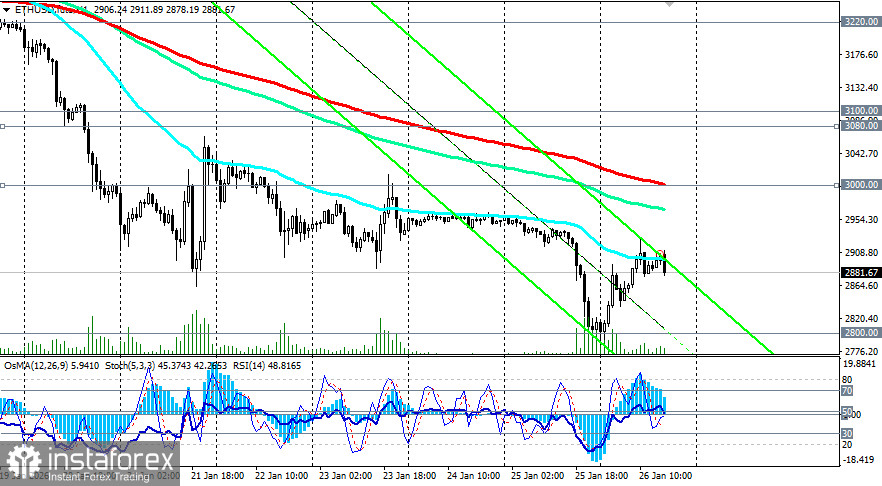This screenshot has width=882, height=486.
Task: Click the 24 Jan 10:00 time axis label
Action: 473,476
